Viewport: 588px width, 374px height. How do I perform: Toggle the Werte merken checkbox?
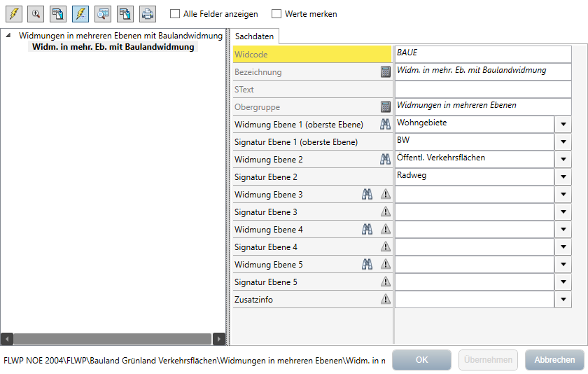tap(276, 14)
